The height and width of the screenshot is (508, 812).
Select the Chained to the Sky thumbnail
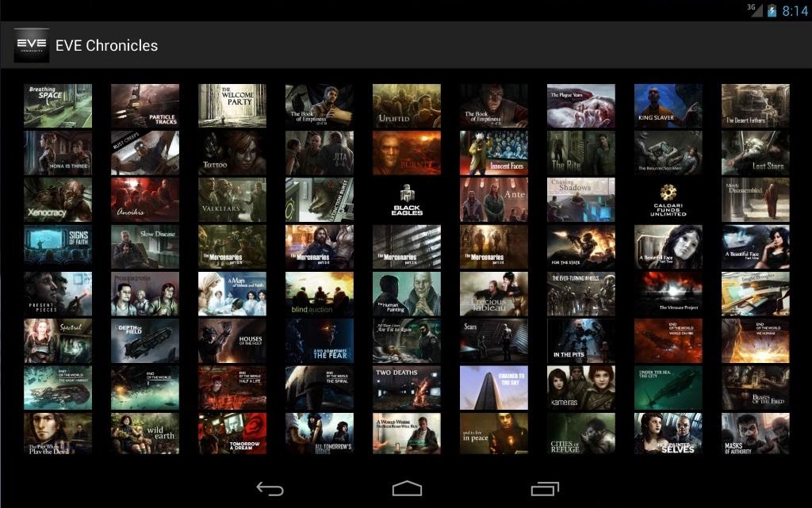494,388
